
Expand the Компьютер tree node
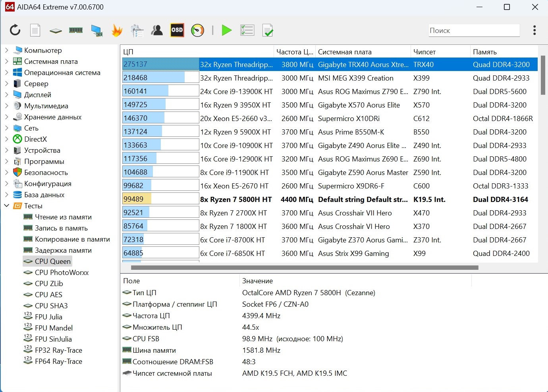6,50
